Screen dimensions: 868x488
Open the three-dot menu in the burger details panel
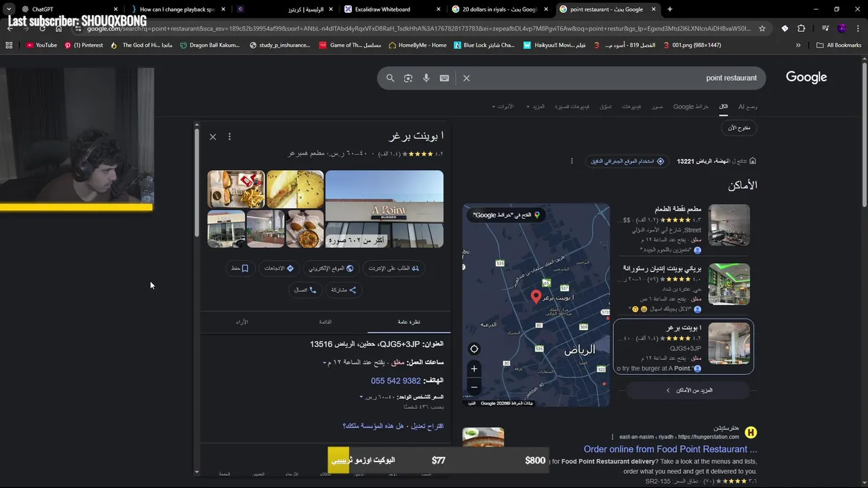[x=229, y=137]
